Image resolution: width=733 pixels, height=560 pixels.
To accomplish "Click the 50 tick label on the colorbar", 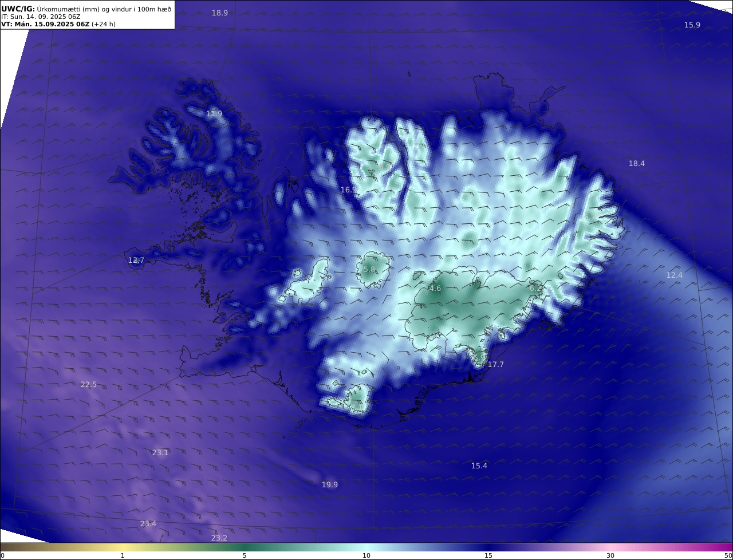I will coord(728,555).
